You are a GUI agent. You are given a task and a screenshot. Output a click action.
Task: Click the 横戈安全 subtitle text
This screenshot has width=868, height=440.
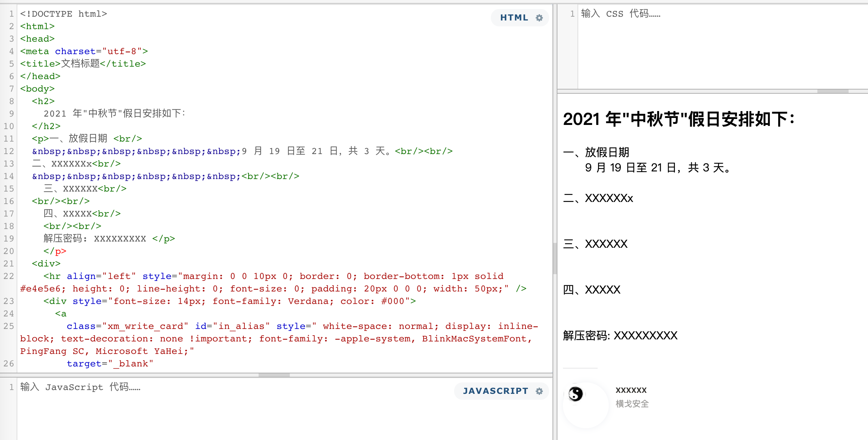pyautogui.click(x=632, y=404)
